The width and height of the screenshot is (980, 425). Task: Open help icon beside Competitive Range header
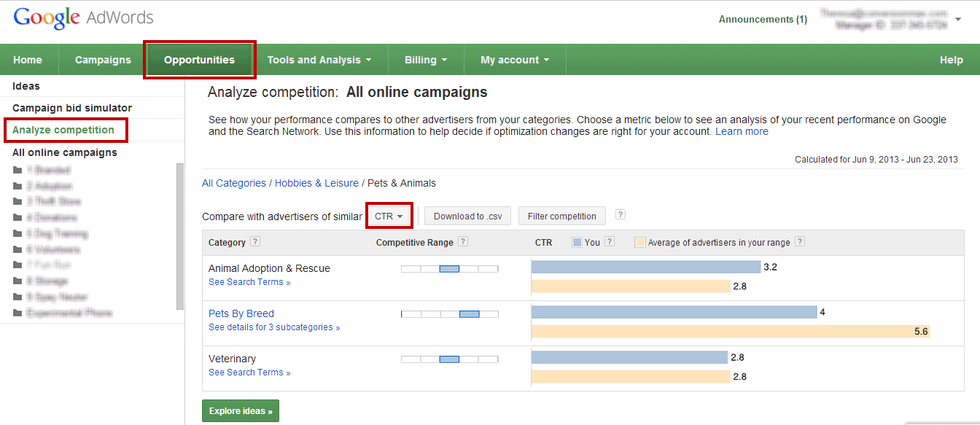463,242
